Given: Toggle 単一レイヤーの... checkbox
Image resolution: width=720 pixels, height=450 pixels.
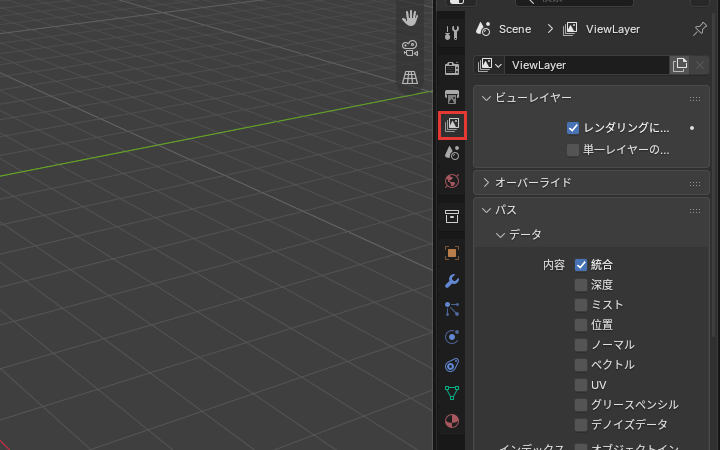Looking at the screenshot, I should pyautogui.click(x=573, y=150).
